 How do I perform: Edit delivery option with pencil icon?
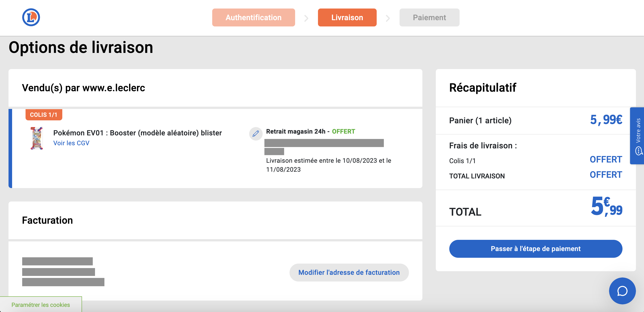[x=255, y=134]
